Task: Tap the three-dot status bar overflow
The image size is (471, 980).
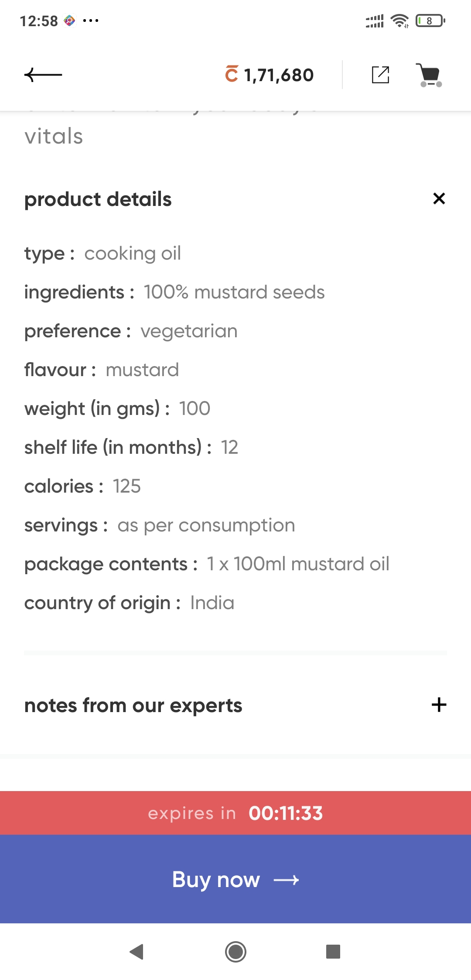Action: pos(91,21)
